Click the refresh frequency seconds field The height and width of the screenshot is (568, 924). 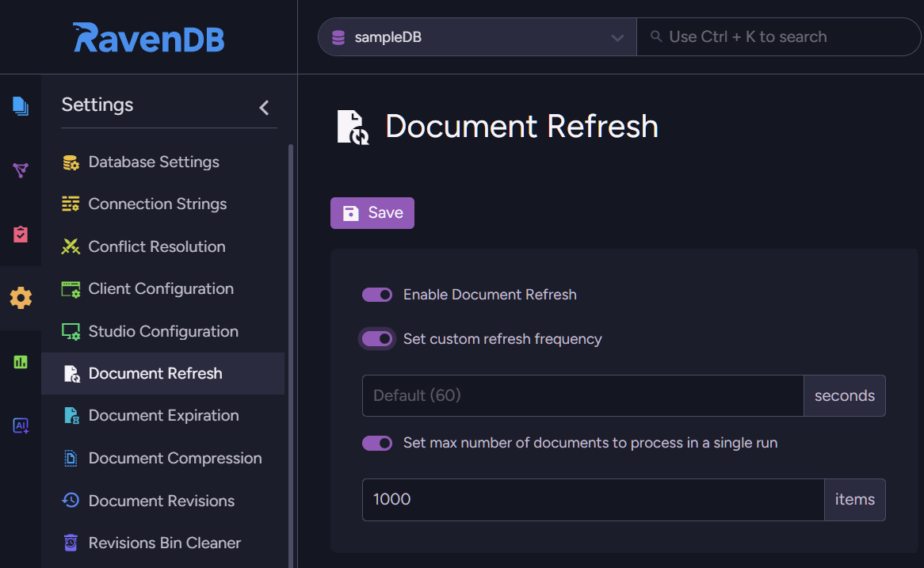point(582,395)
